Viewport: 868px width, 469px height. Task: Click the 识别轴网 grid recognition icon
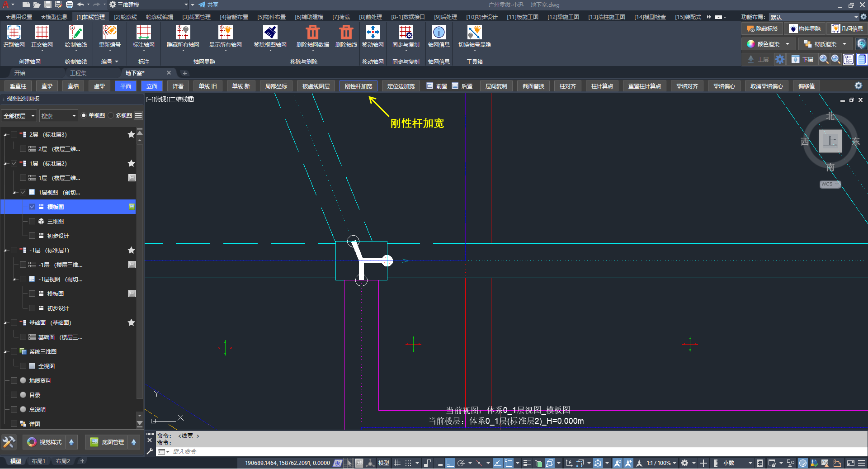click(14, 33)
